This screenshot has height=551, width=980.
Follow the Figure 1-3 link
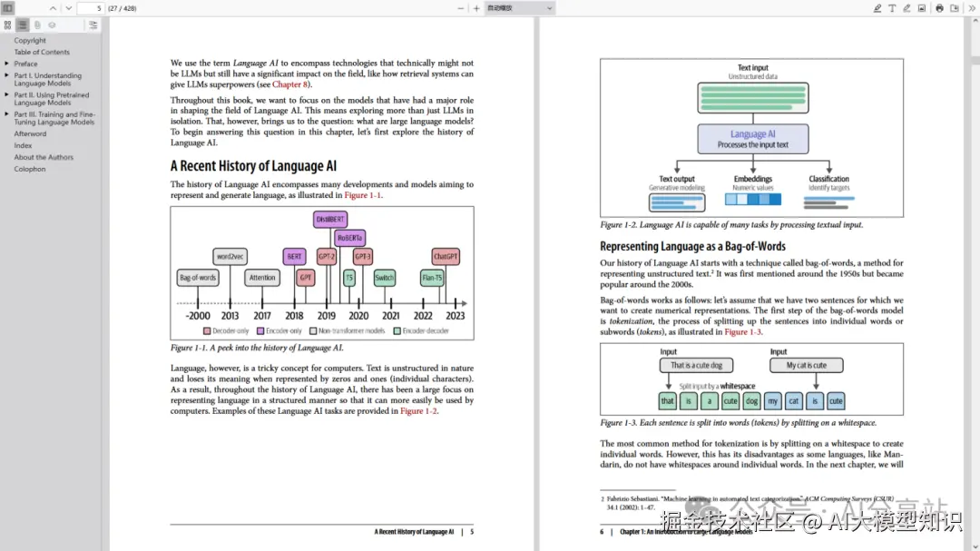(x=742, y=332)
